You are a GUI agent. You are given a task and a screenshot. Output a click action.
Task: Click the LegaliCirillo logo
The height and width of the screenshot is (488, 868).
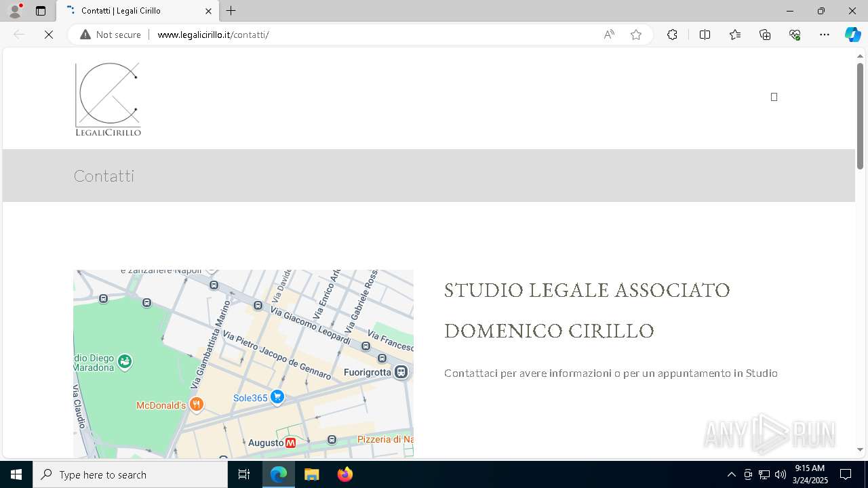pos(108,99)
